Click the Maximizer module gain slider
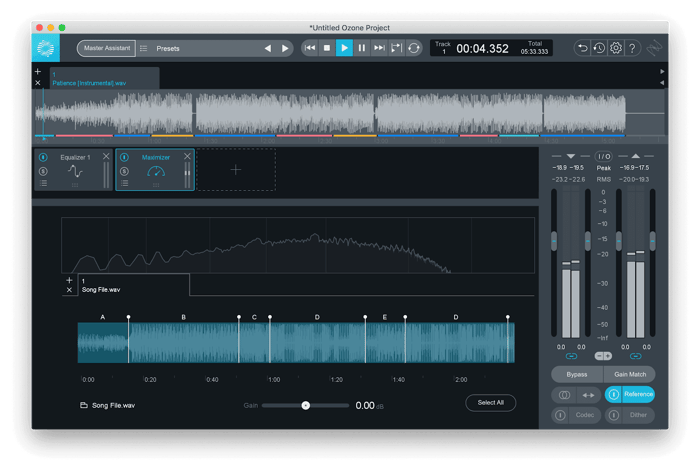This screenshot has height=471, width=700. tap(187, 175)
